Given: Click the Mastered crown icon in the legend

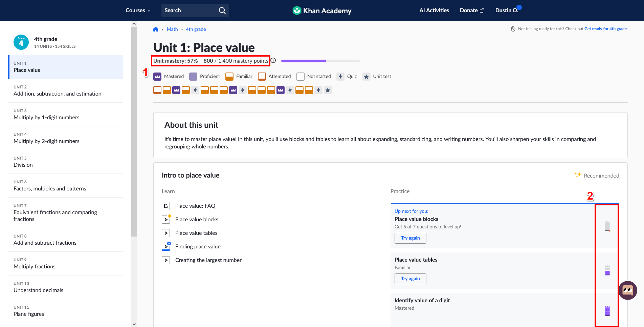Looking at the screenshot, I should point(157,77).
